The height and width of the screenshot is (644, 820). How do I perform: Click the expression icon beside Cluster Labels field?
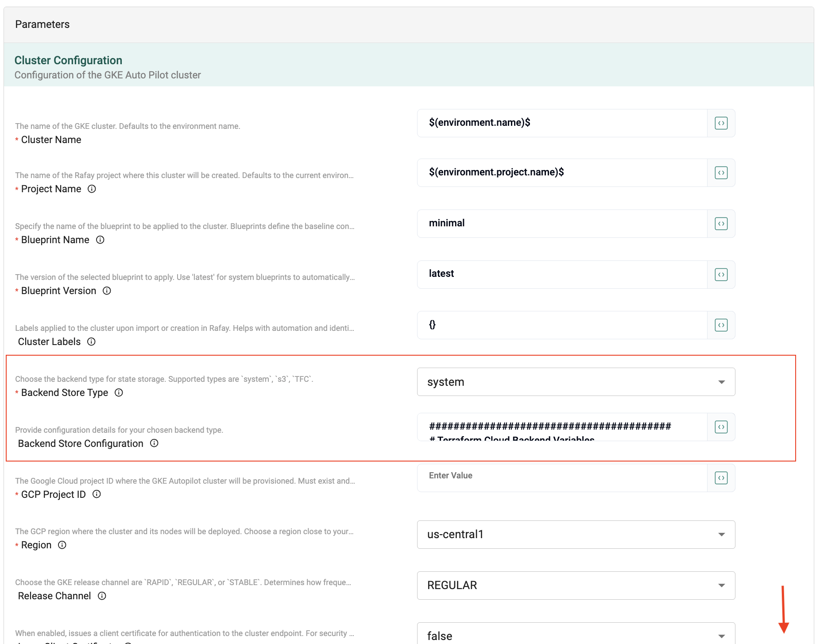[721, 325]
